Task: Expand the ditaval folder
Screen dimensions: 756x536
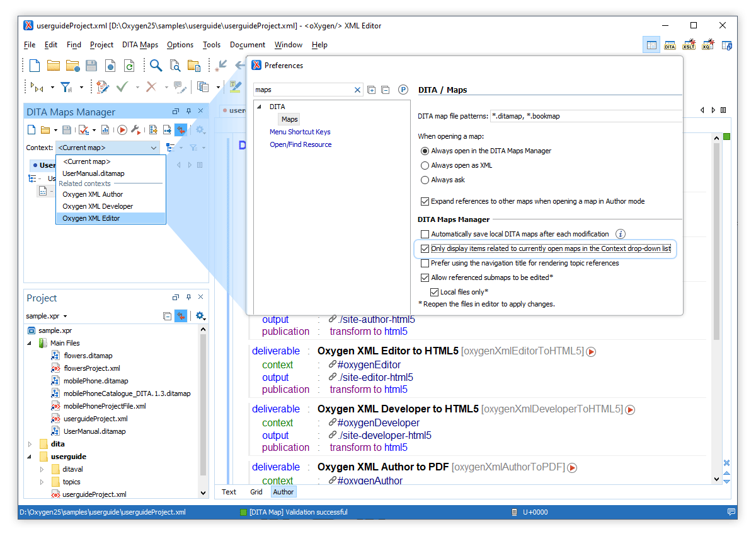Action: pyautogui.click(x=42, y=469)
